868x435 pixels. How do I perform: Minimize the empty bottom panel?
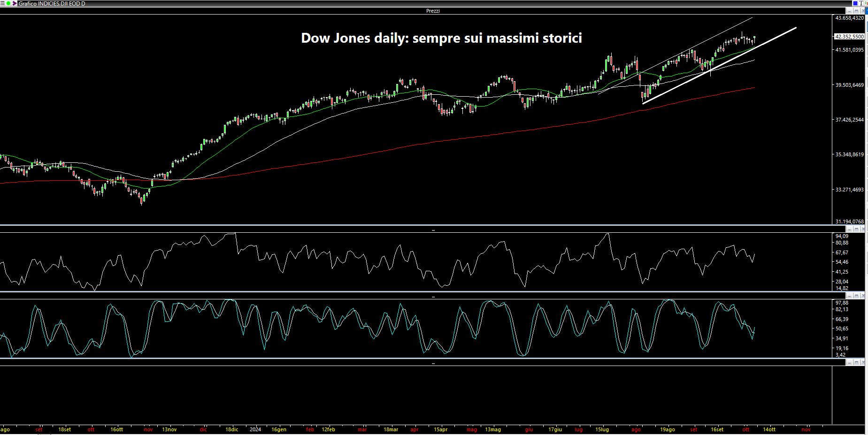(849, 362)
